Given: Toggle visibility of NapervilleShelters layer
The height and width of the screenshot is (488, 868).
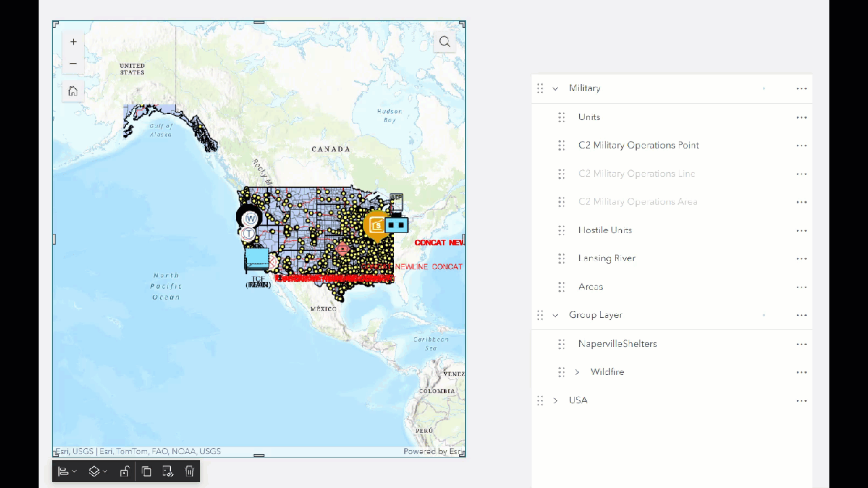Looking at the screenshot, I should click(617, 344).
